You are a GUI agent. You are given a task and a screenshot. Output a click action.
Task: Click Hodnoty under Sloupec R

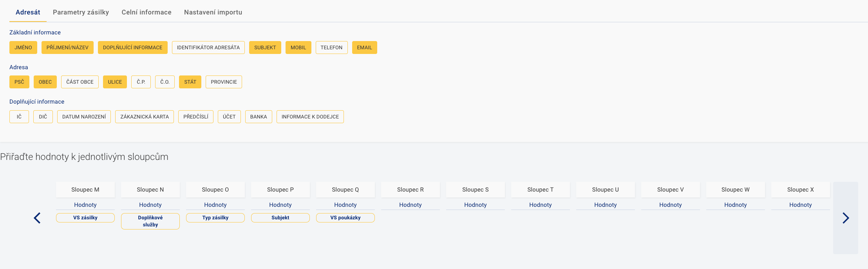tap(410, 205)
